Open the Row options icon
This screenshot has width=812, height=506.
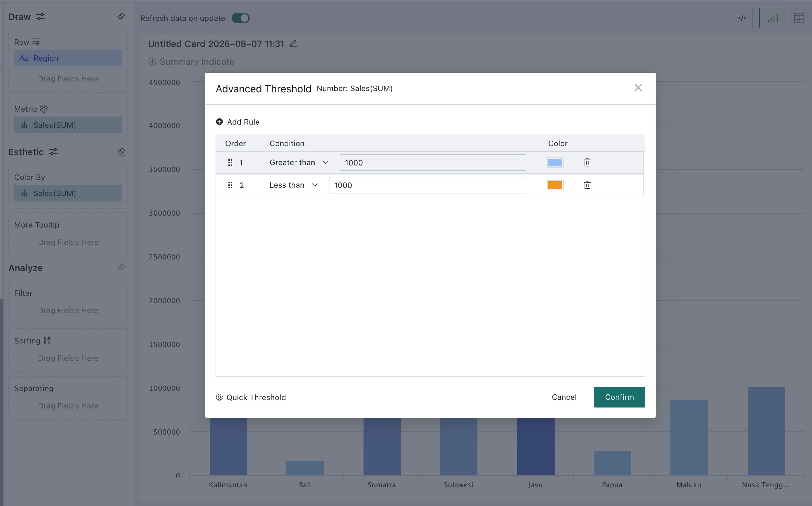pyautogui.click(x=36, y=42)
